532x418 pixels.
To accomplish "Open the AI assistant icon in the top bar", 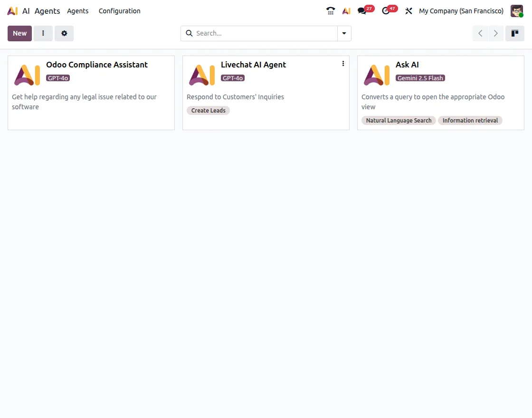I will 346,10.
